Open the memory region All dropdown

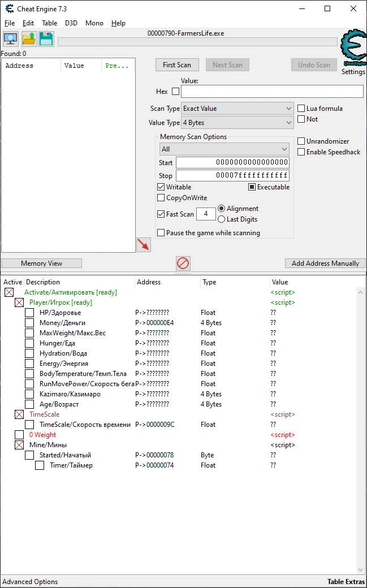(x=224, y=149)
